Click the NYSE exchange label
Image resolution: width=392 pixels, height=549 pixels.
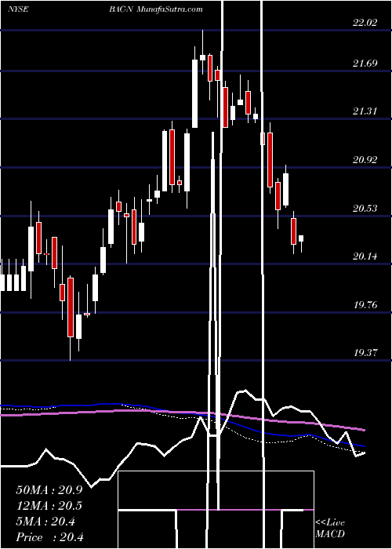(x=19, y=9)
